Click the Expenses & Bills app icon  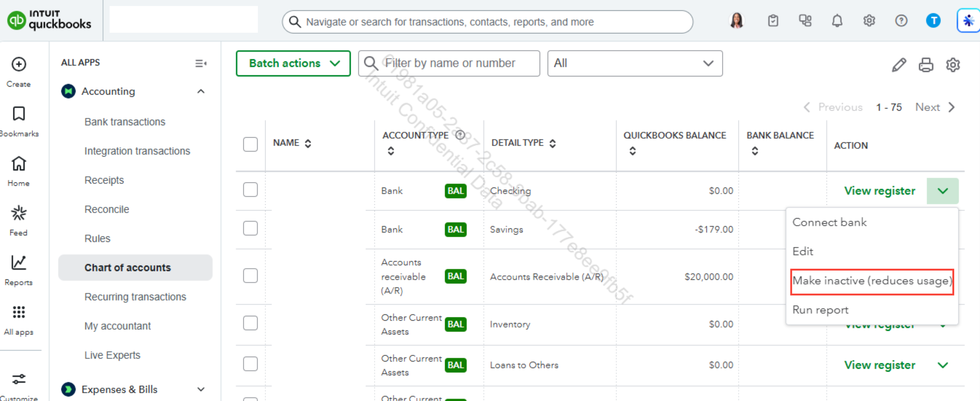click(68, 389)
